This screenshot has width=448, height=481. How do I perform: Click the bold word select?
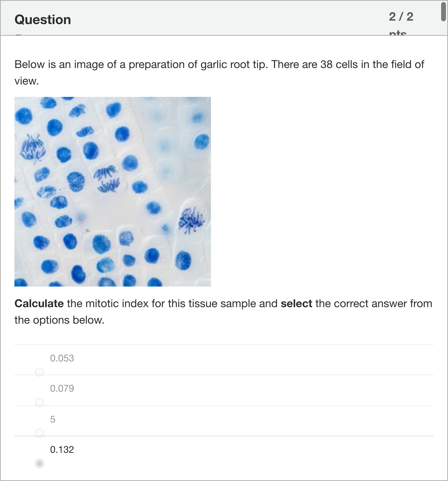pyautogui.click(x=296, y=304)
